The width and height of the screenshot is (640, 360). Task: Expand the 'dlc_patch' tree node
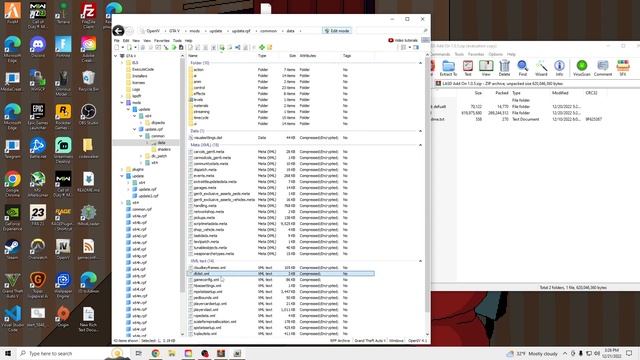click(141, 156)
